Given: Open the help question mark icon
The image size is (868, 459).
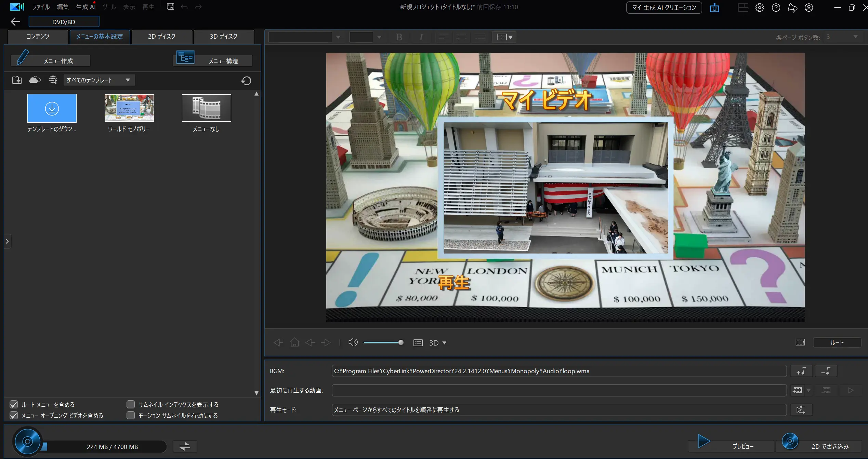Looking at the screenshot, I should pyautogui.click(x=776, y=8).
